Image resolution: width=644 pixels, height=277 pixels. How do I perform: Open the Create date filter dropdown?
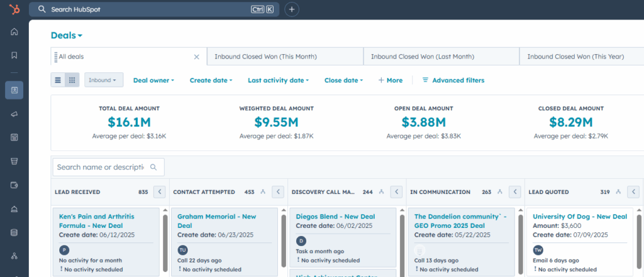point(211,81)
